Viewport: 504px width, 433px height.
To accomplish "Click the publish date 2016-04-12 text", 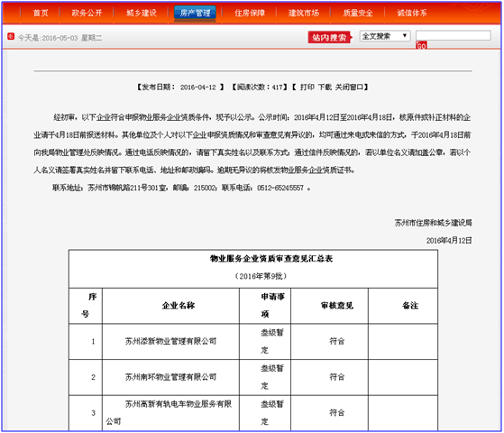I will tap(198, 88).
